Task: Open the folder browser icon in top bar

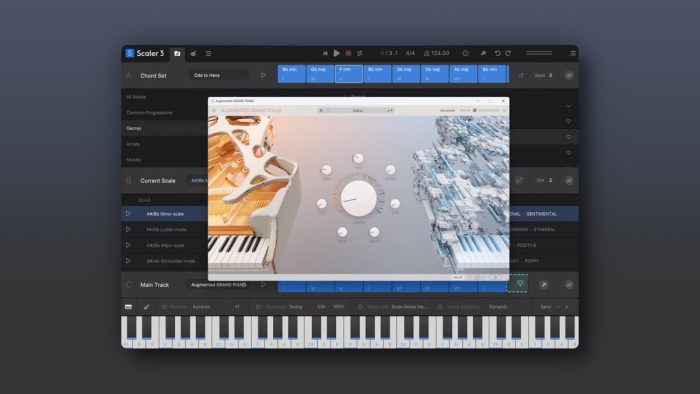Action: tap(177, 53)
